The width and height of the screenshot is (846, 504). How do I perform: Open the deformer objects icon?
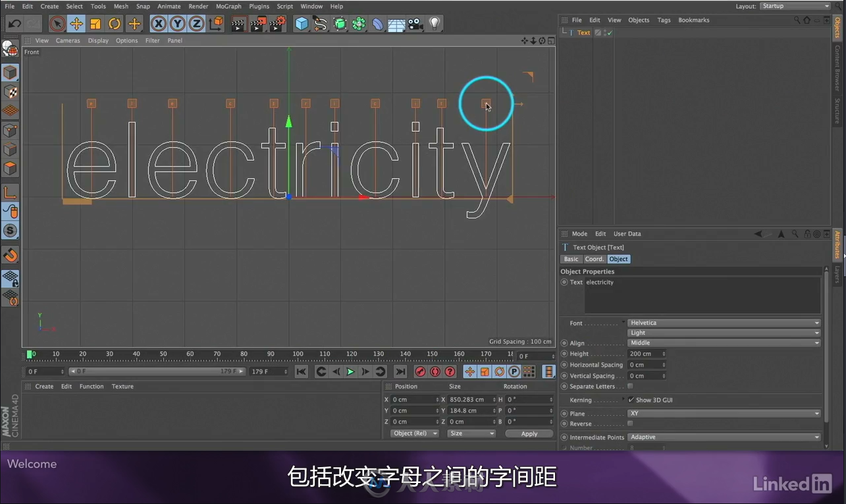pos(378,24)
